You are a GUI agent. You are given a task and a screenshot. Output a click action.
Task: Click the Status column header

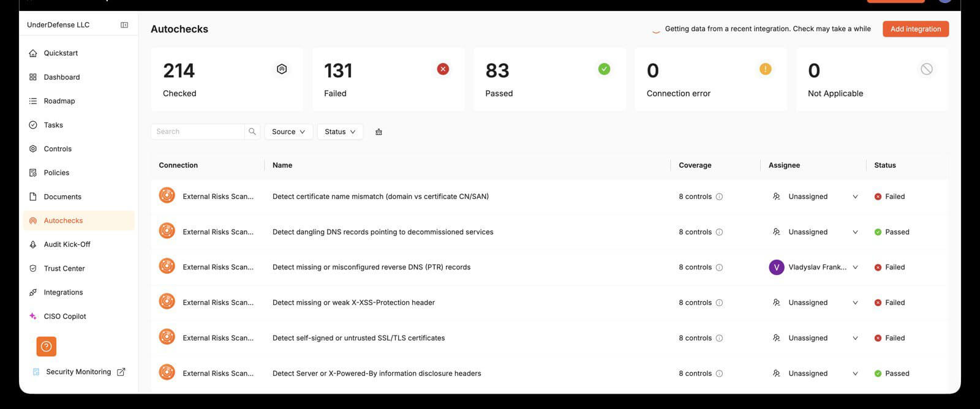[885, 165]
